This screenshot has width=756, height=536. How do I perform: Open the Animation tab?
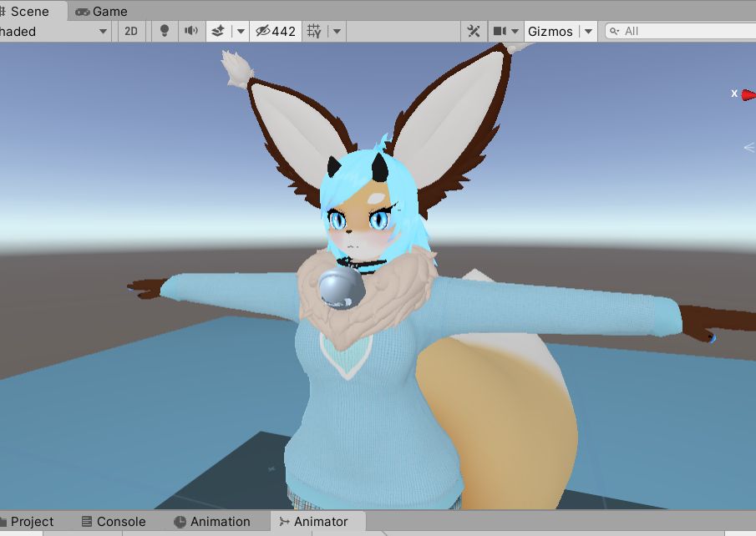click(212, 522)
